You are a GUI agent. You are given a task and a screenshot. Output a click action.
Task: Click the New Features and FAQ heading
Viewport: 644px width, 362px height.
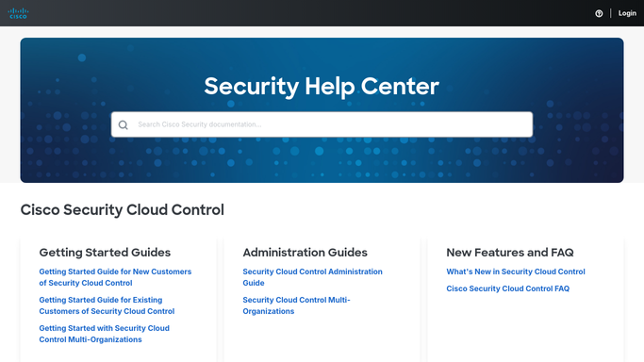coord(510,253)
